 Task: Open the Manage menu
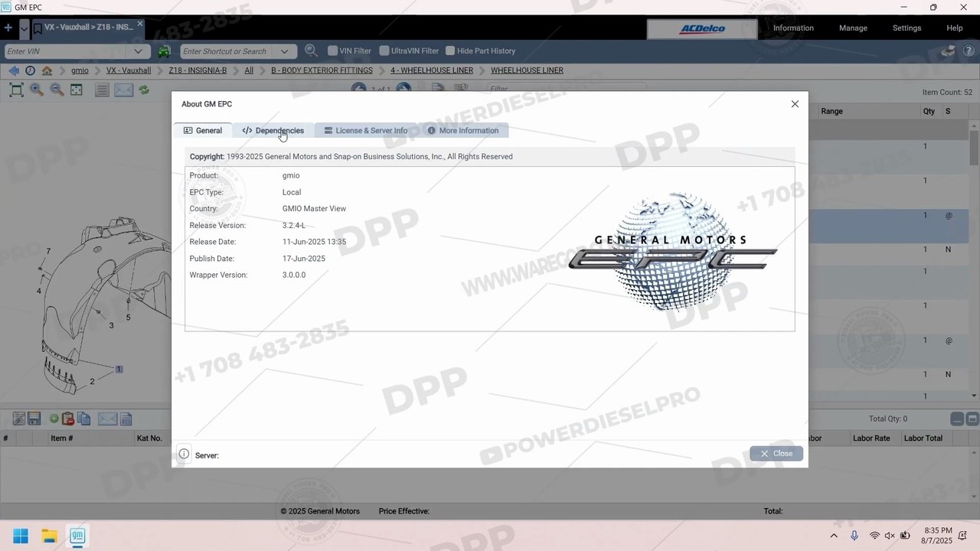click(853, 28)
